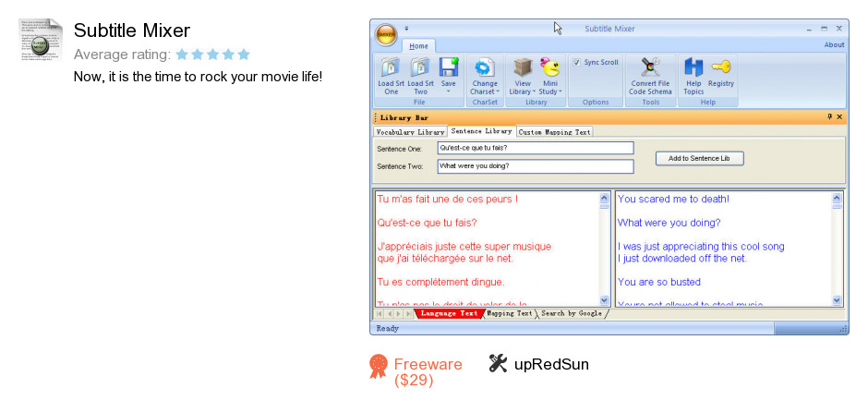Click scroll up arrow of French pane
The height and width of the screenshot is (413, 868).
point(604,198)
